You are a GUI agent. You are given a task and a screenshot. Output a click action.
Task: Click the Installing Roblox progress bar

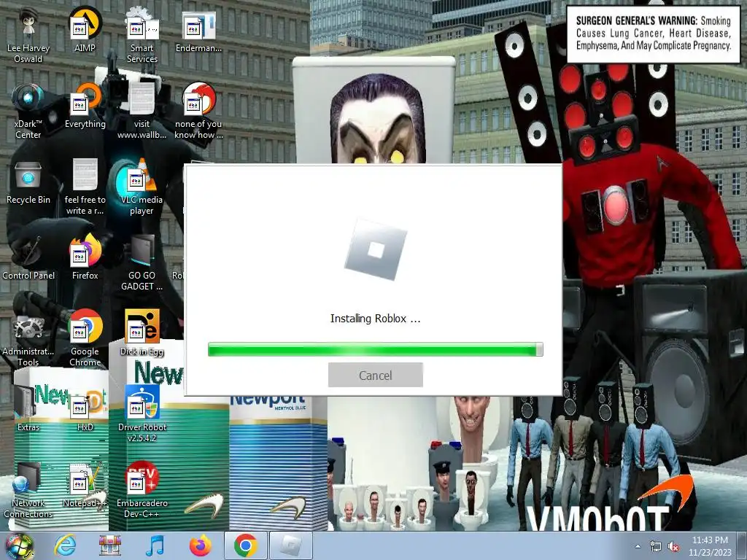(x=376, y=349)
